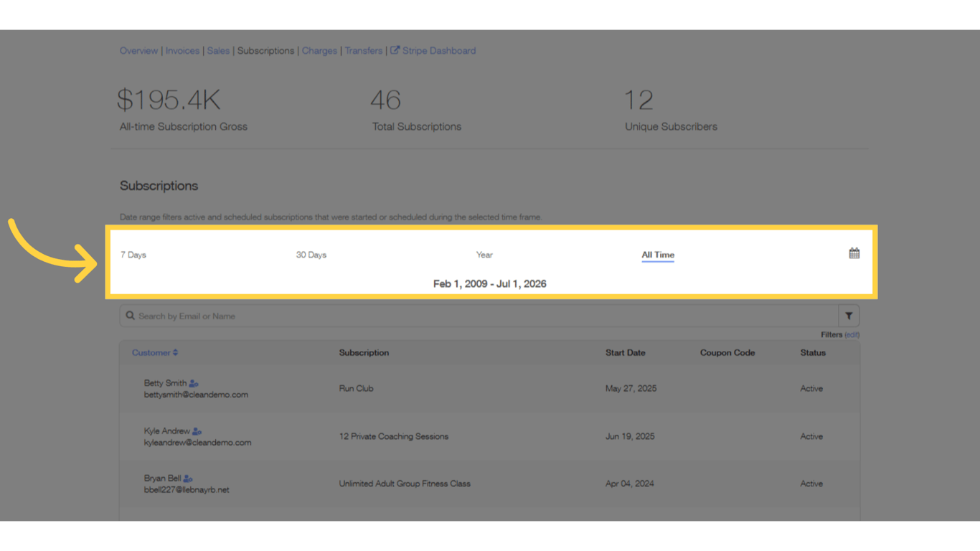
Task: Open the Transfers section
Action: (x=364, y=50)
